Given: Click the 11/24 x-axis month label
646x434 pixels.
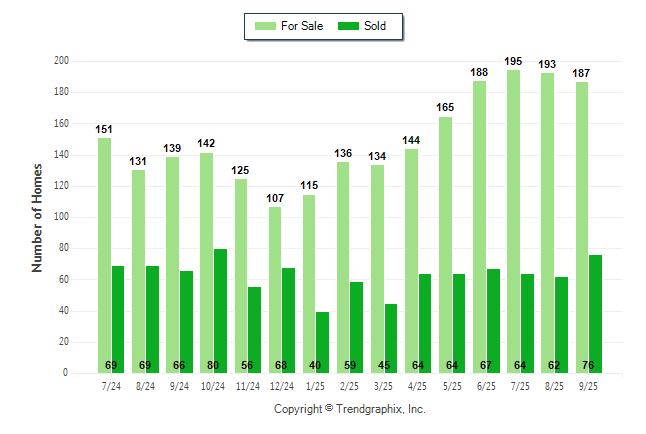Looking at the screenshot, I should (x=247, y=385).
